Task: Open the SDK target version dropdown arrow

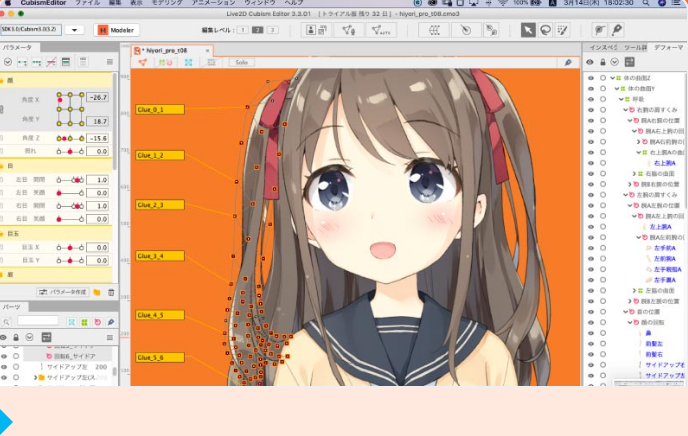Action: (x=75, y=30)
